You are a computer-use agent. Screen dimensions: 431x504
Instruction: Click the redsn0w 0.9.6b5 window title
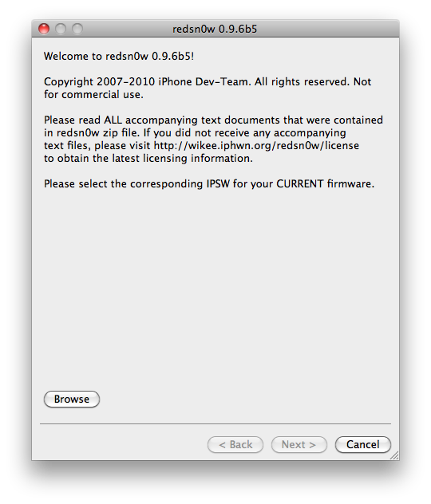tap(215, 29)
